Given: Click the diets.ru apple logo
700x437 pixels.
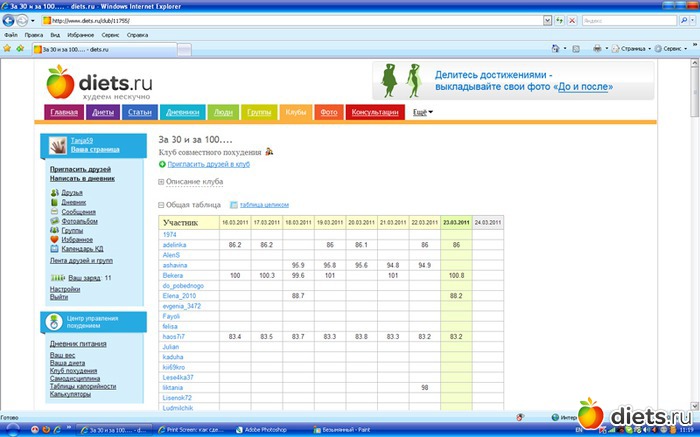Looking at the screenshot, I should 60,79.
